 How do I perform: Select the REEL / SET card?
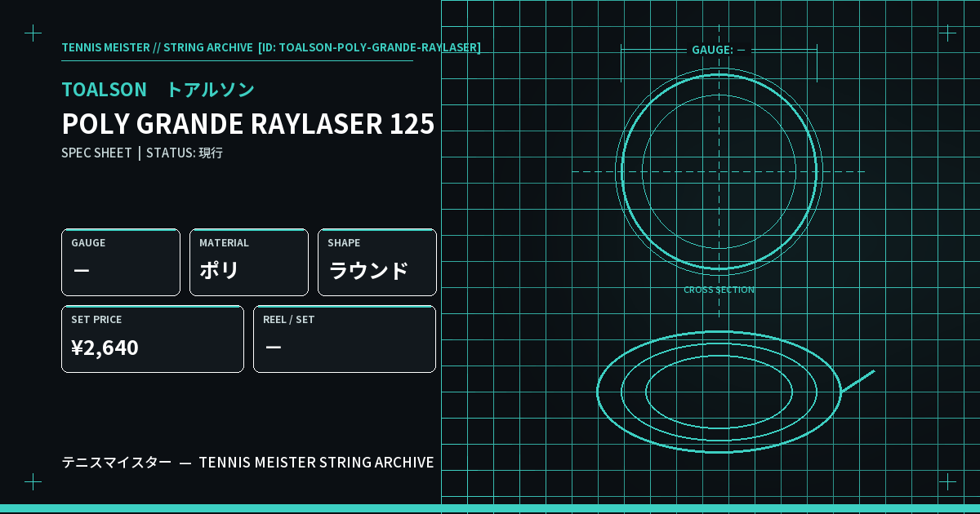pos(345,339)
